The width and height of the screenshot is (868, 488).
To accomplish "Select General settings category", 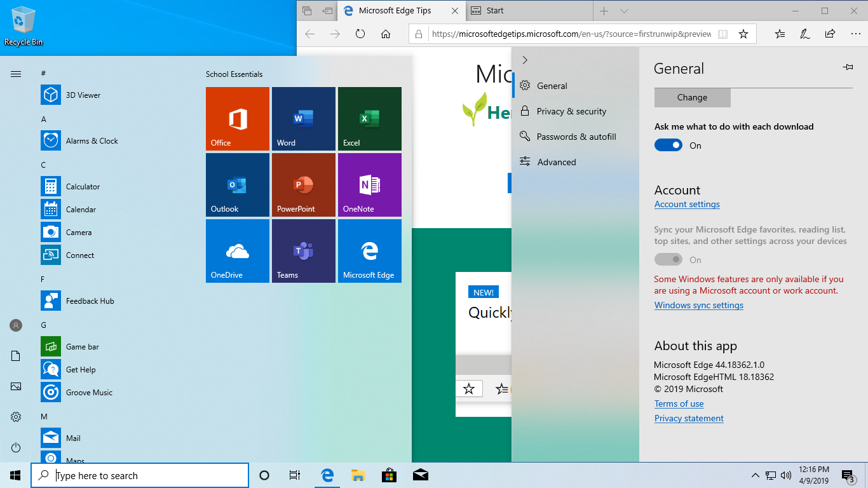I will (575, 86).
